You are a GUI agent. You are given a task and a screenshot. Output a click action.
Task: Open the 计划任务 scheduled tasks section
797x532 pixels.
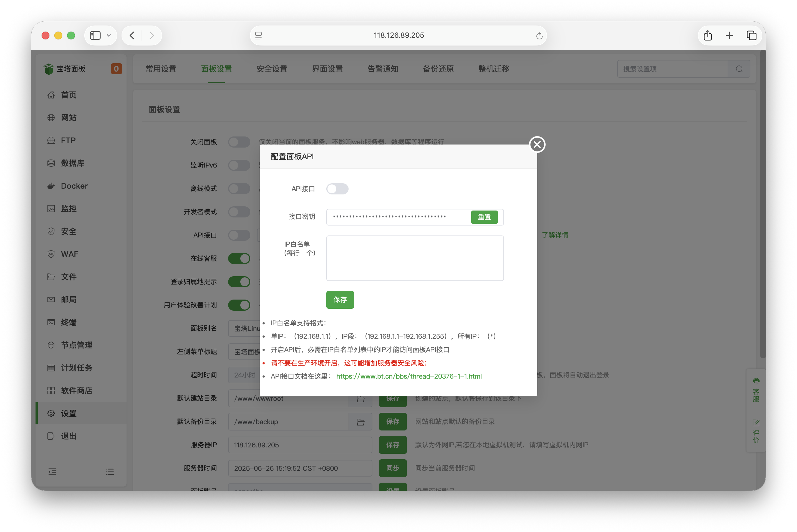(x=76, y=368)
